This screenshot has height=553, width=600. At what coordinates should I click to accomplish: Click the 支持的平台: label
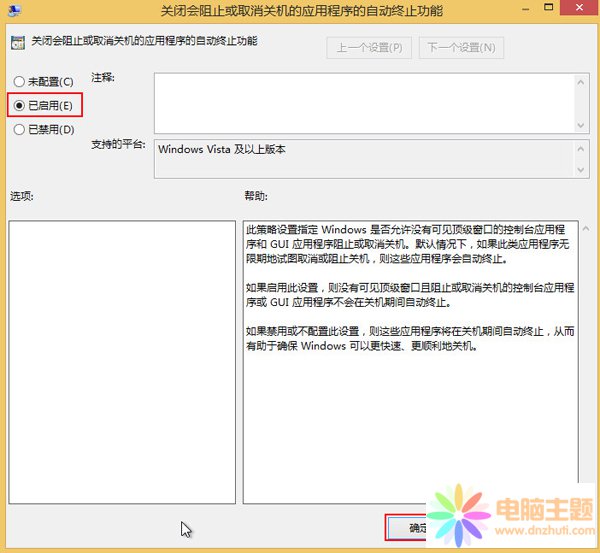tap(118, 144)
